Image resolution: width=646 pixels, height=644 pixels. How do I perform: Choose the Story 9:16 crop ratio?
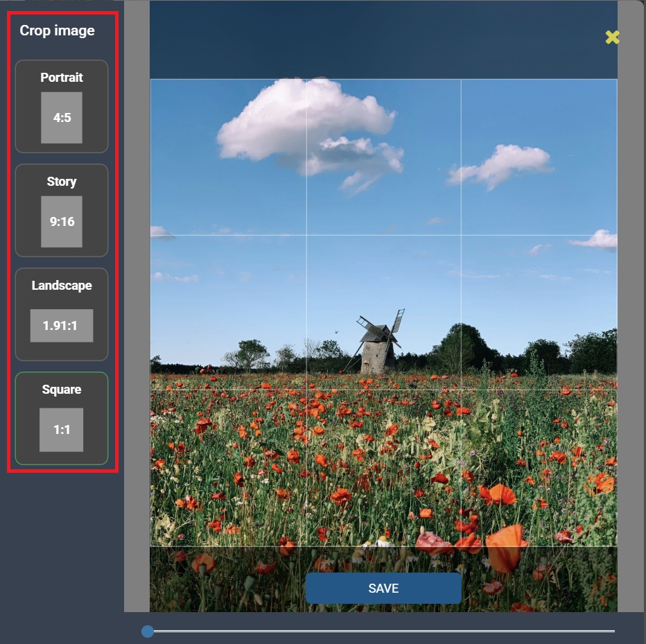click(62, 210)
